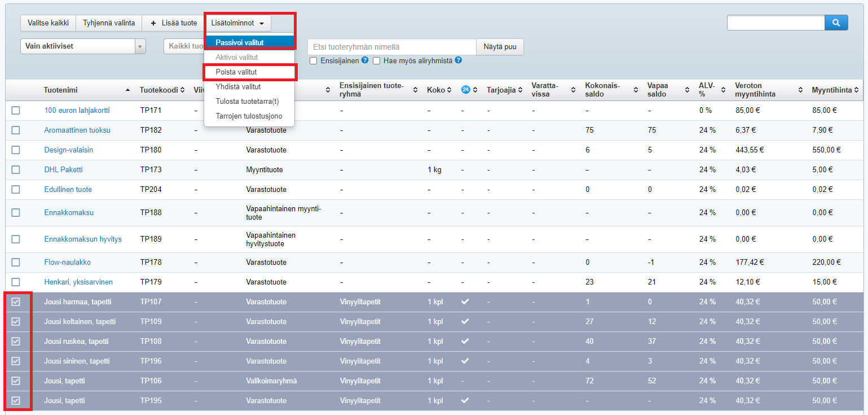Open the Aromaattinen tuoksu product link
Image resolution: width=868 pixels, height=415 pixels.
pos(77,130)
